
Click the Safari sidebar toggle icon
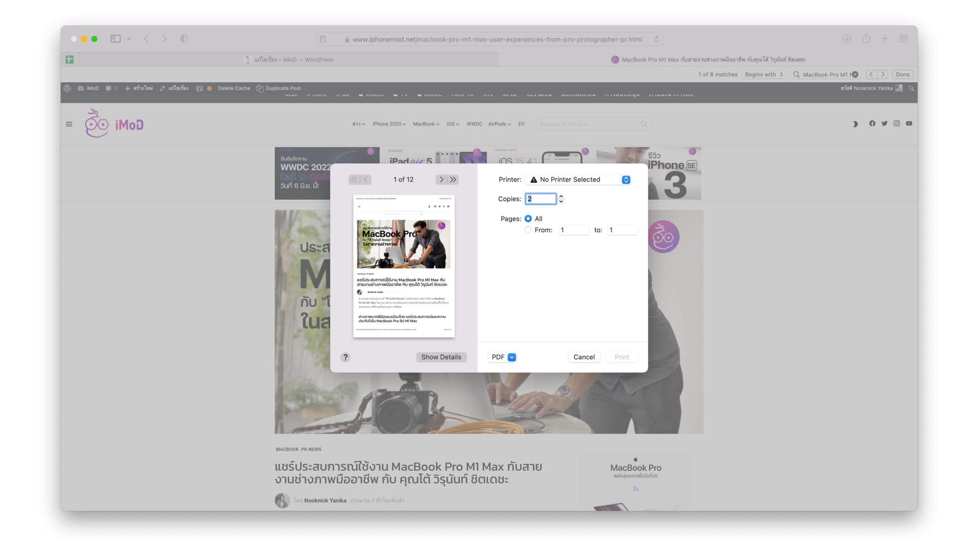pyautogui.click(x=115, y=39)
